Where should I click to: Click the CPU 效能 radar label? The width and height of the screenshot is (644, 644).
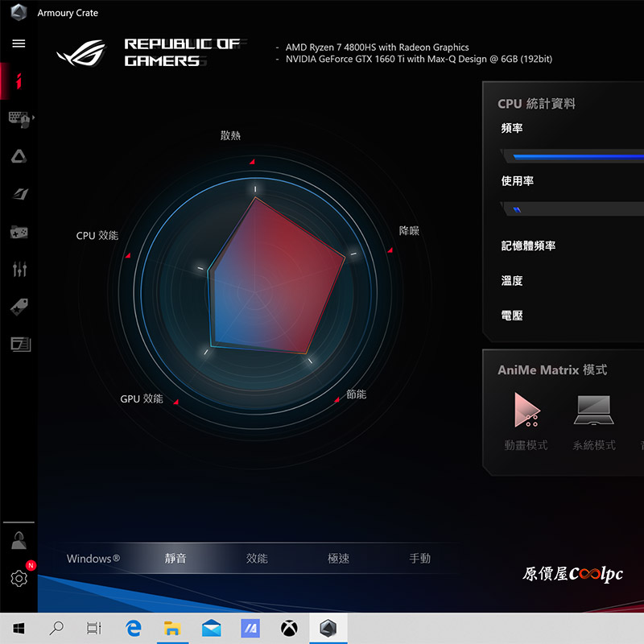[97, 235]
